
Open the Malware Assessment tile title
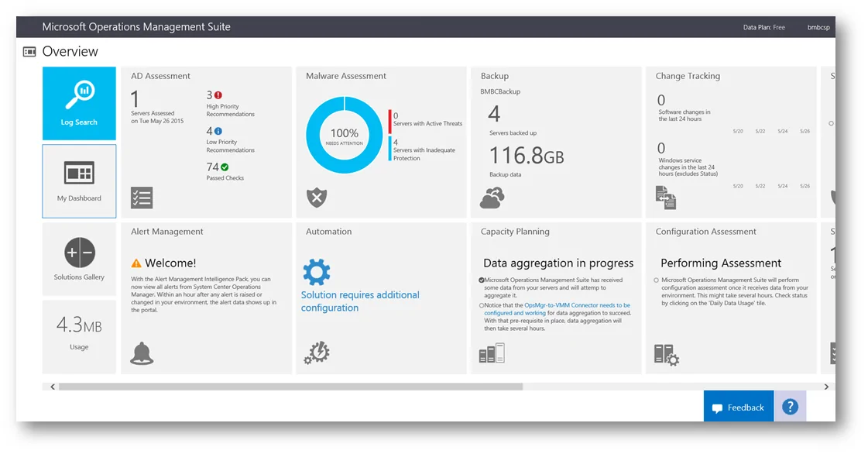[346, 76]
